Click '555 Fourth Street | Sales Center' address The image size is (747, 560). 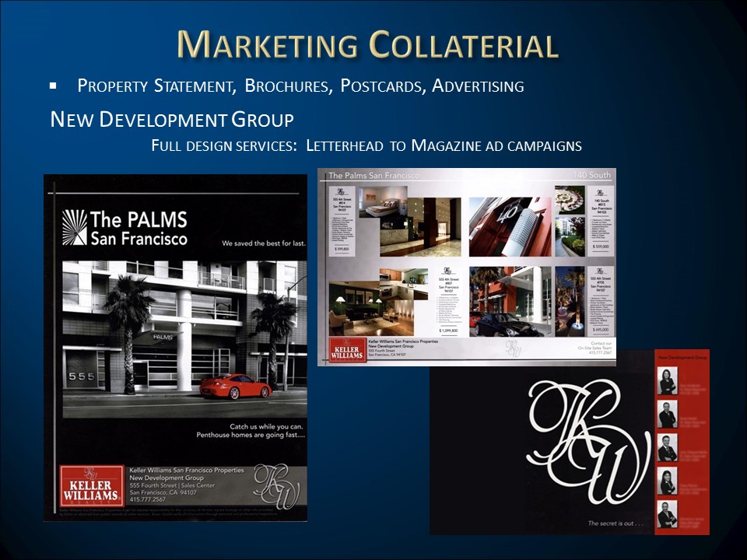point(172,485)
